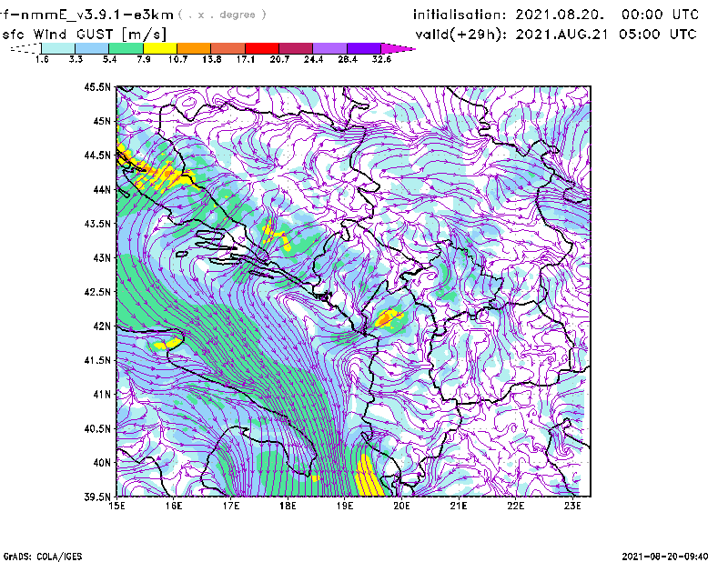Select the light purple 24.4–28.4 legend swatch
Viewport: 728px width, 562px height.
click(330, 48)
